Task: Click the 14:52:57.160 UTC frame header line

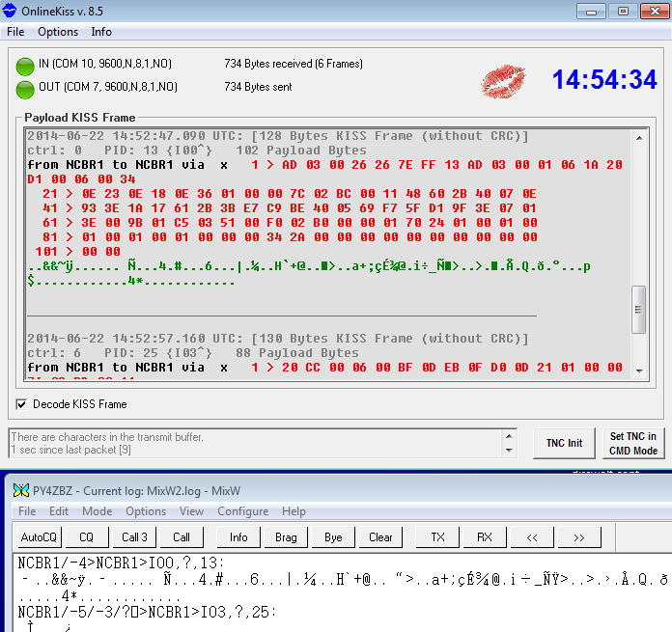Action: 278,339
